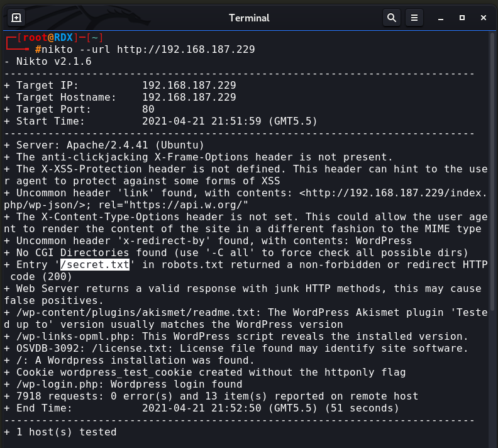Click the '7918 requests' summary line

[x=211, y=396]
